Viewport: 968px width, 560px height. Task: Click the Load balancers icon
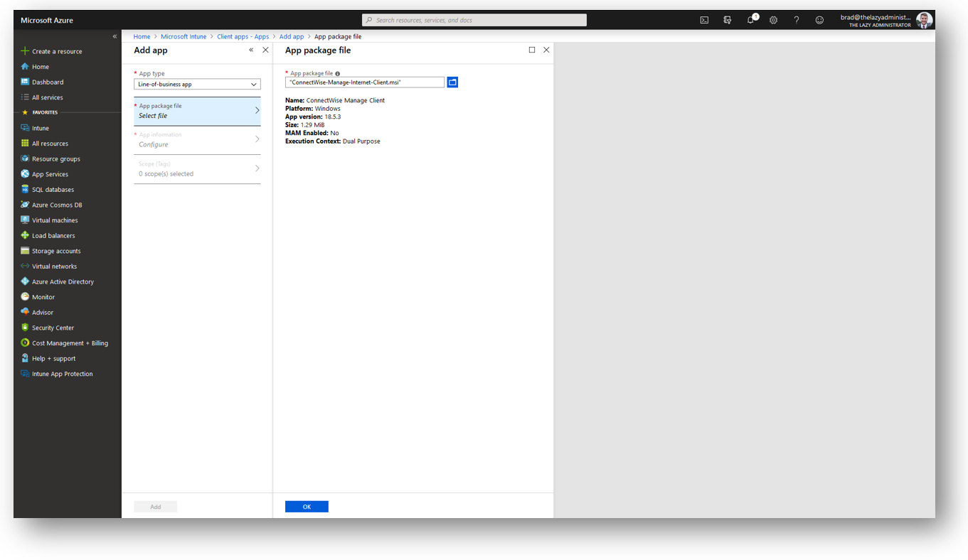25,235
